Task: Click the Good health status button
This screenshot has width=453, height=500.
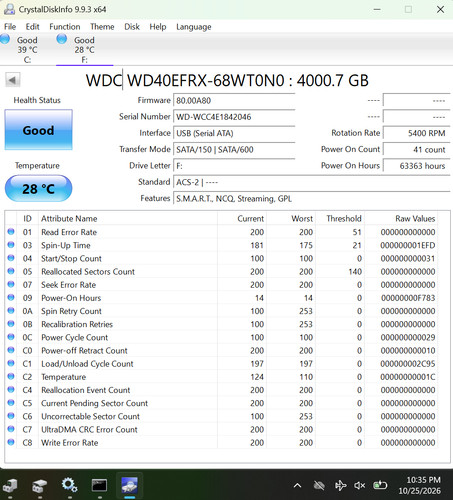Action: coord(38,130)
